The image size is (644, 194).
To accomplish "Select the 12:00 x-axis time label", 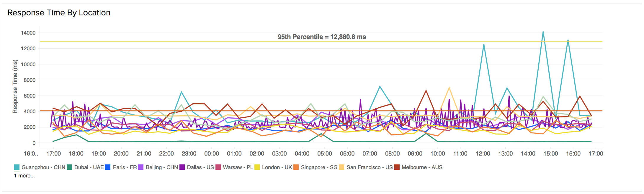I will click(x=483, y=154).
